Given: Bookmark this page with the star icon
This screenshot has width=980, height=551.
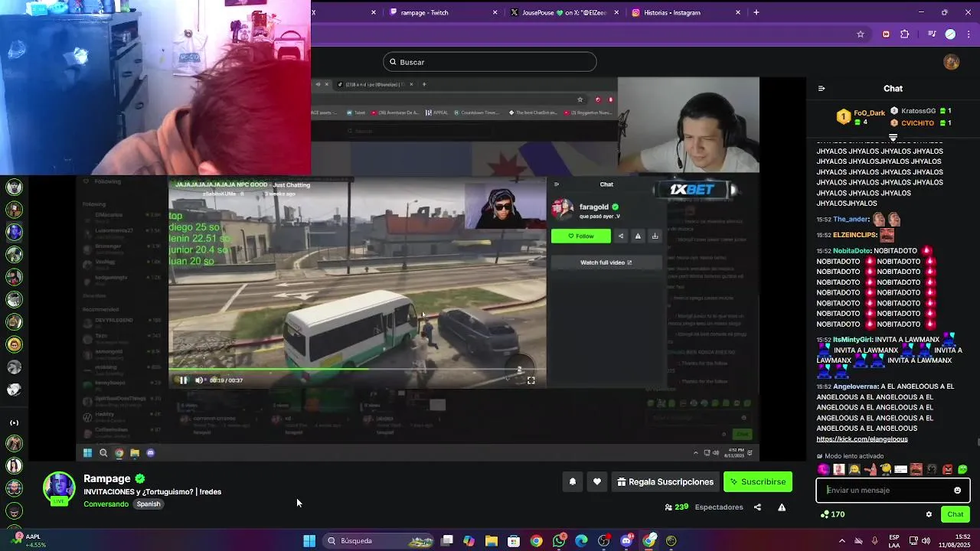Looking at the screenshot, I should click(x=861, y=34).
